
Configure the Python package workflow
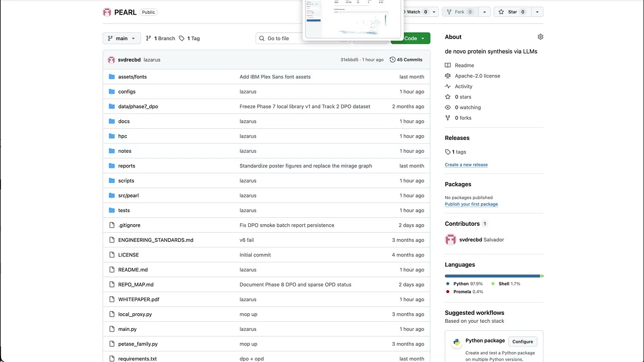click(522, 342)
